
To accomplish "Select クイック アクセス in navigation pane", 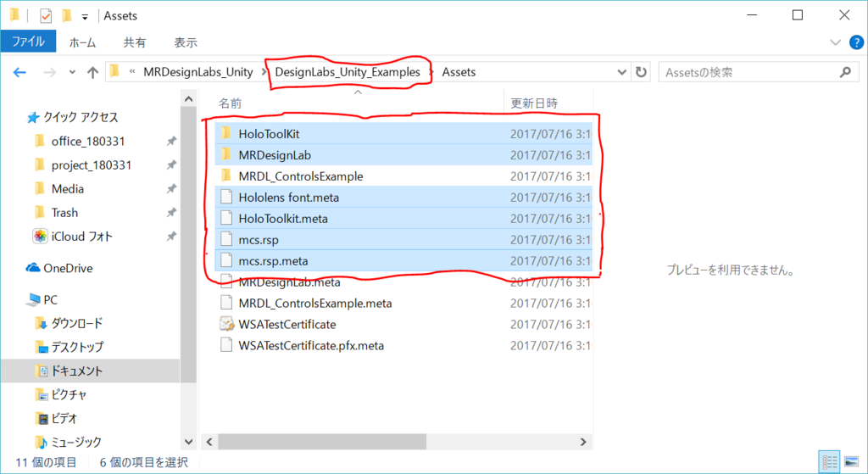I will pos(81,117).
